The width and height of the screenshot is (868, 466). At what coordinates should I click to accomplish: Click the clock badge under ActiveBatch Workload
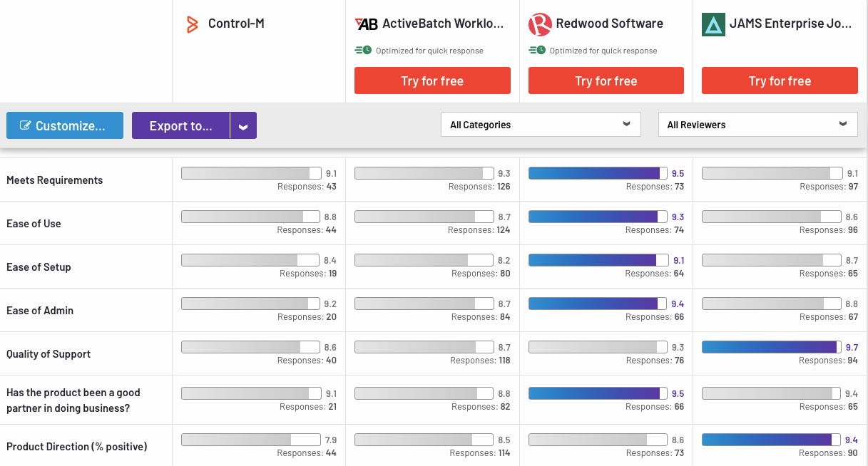[361, 50]
